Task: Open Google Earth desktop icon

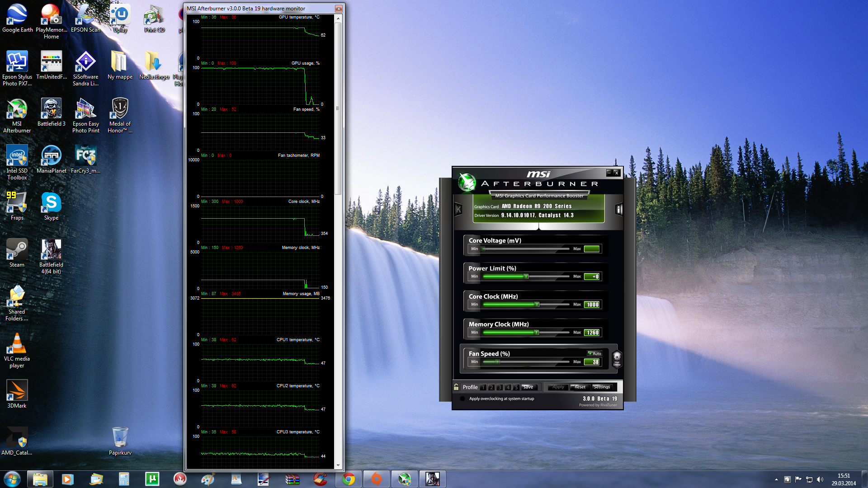Action: pyautogui.click(x=17, y=19)
